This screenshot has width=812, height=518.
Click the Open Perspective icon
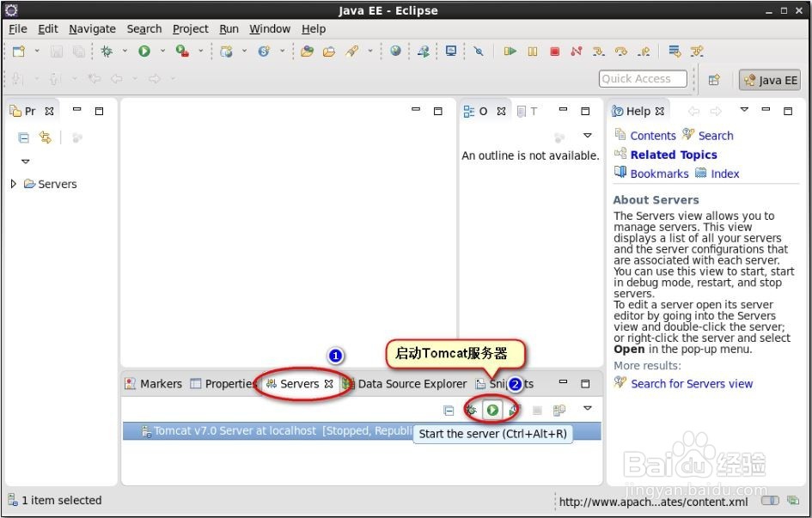click(714, 80)
